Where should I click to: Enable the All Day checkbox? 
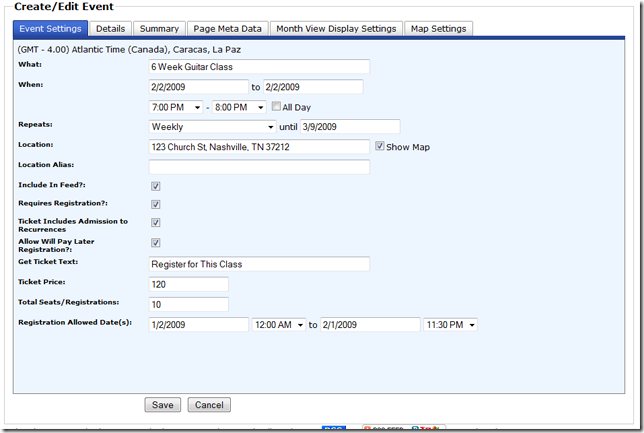pyautogui.click(x=277, y=107)
